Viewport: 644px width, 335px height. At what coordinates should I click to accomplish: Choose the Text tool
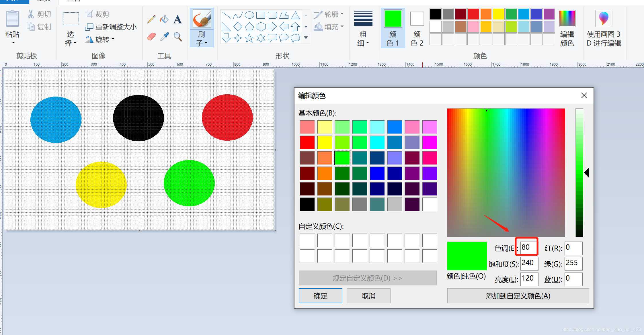pyautogui.click(x=177, y=19)
